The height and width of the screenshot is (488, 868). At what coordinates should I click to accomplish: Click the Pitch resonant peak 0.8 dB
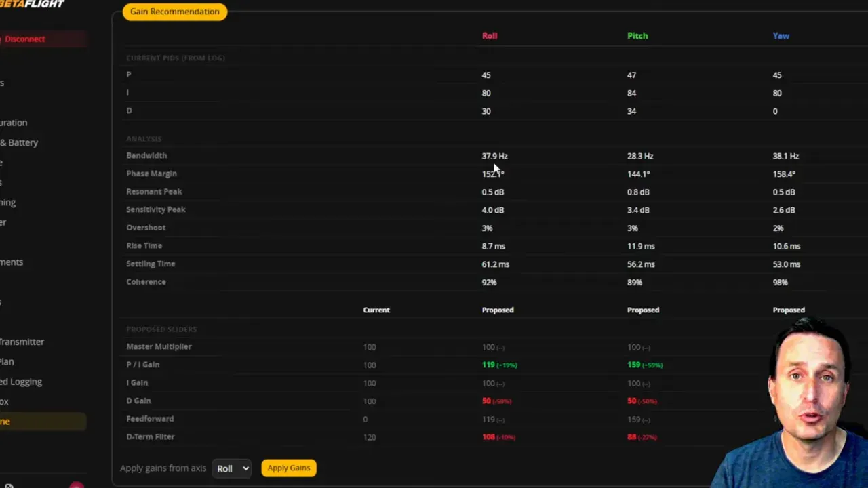[x=638, y=192]
